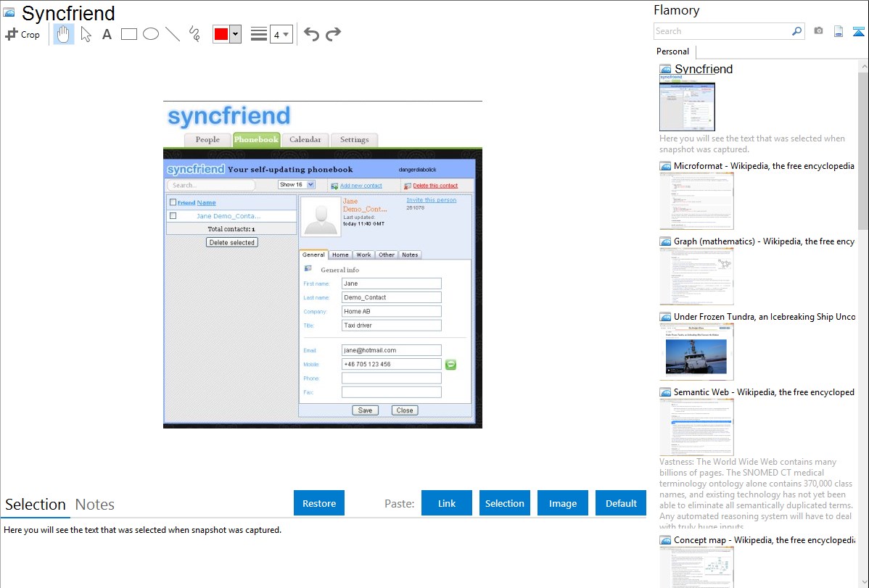This screenshot has width=869, height=588.
Task: Toggle the select-all checkbox beside Friend Name
Action: tap(173, 202)
